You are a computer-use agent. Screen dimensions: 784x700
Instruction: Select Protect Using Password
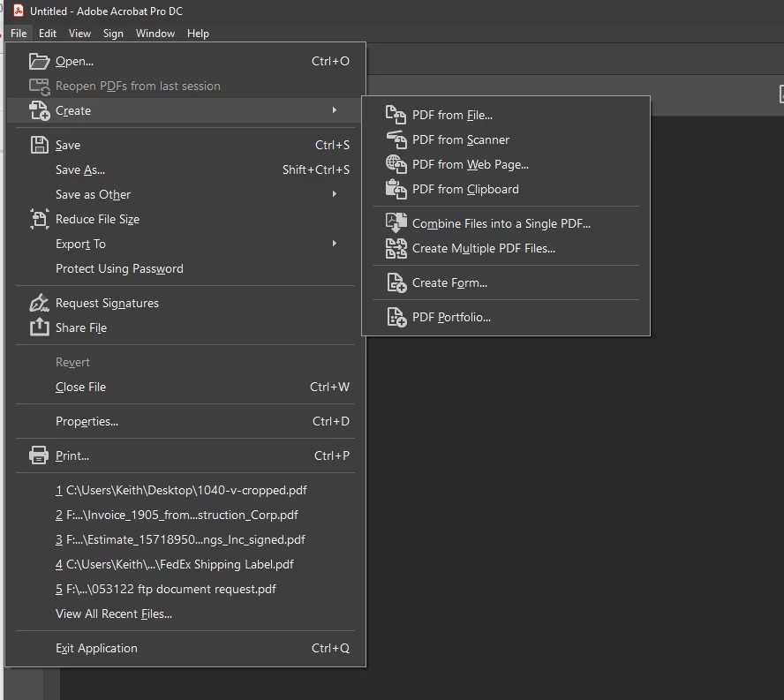[x=185, y=268]
